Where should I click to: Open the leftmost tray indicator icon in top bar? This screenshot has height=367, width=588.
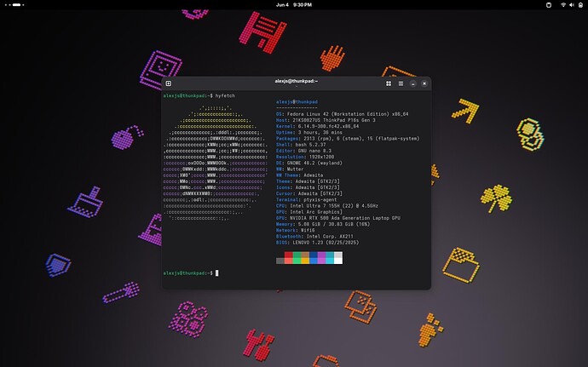coord(549,5)
